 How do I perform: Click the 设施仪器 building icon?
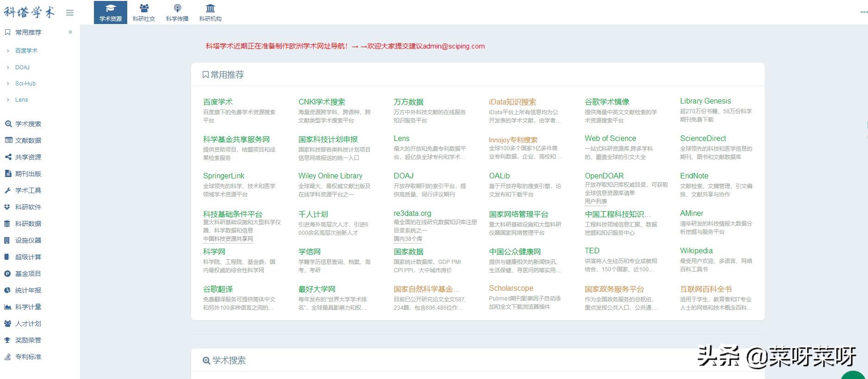click(x=7, y=240)
